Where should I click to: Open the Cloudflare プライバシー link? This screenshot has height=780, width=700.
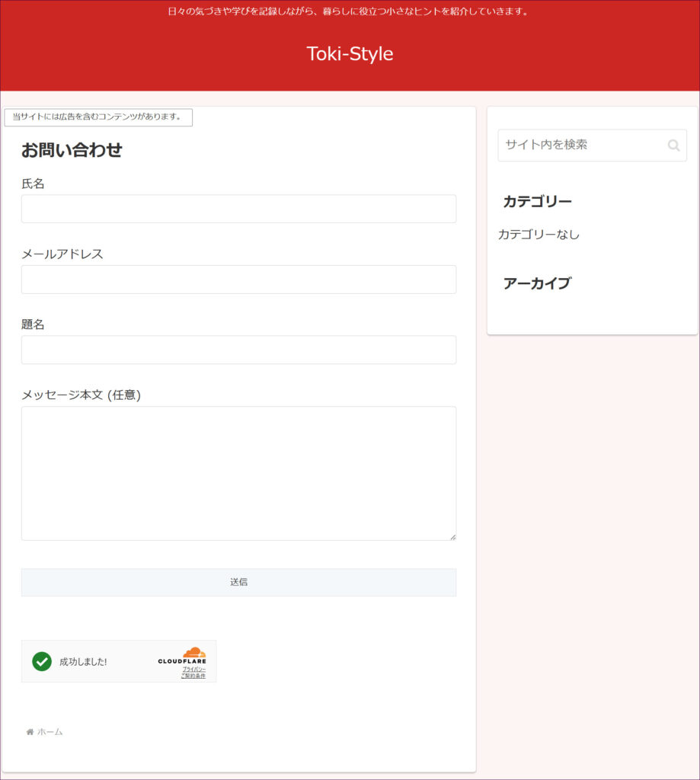(x=193, y=669)
